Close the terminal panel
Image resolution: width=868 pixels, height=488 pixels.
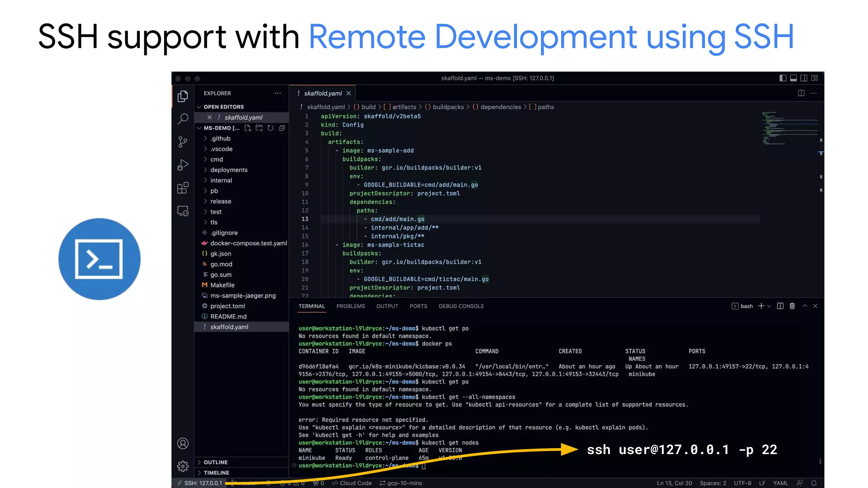(x=815, y=306)
